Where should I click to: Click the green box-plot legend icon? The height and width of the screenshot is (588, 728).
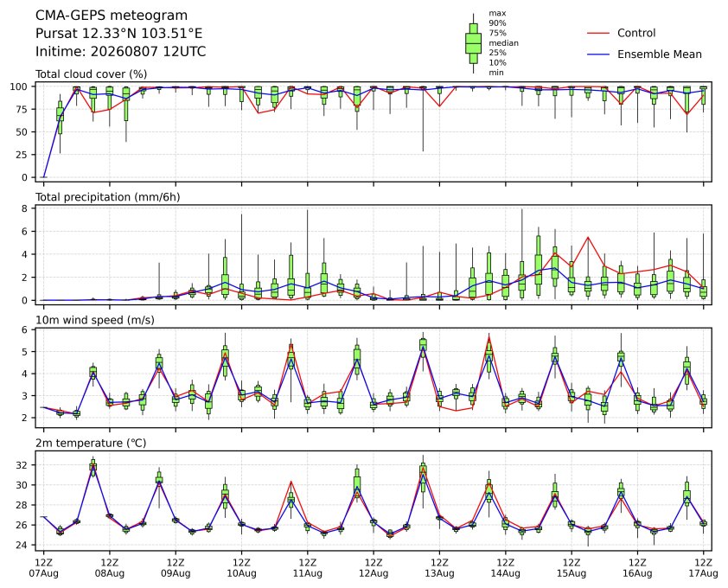[x=473, y=43]
